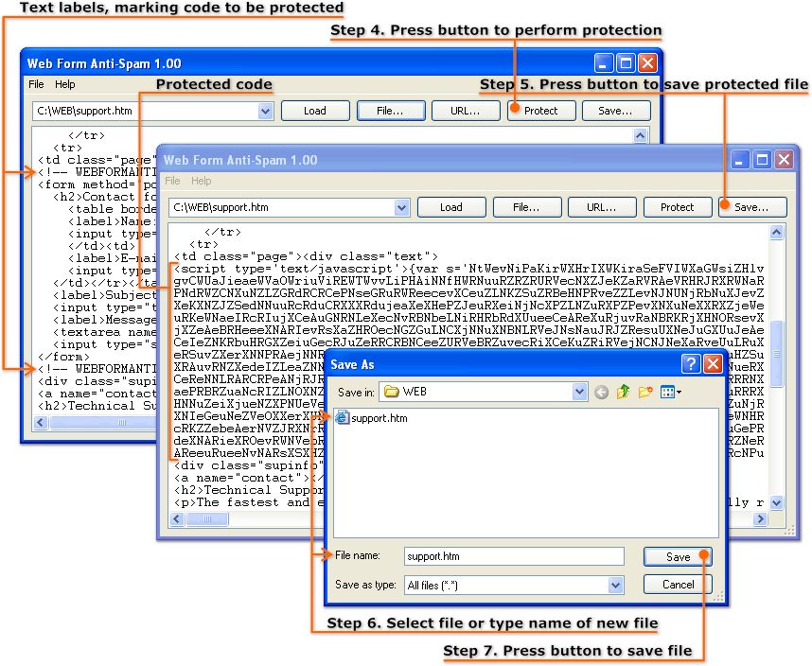Open File menu in front window
Image resolution: width=812 pixels, height=666 pixels.
(x=172, y=181)
